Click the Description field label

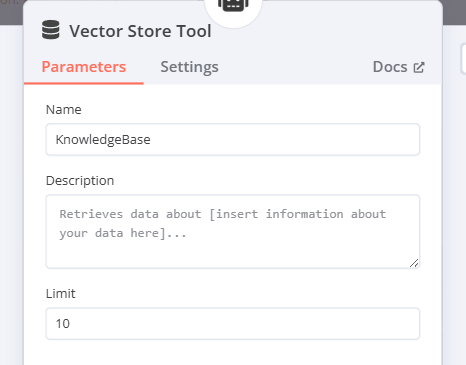pyautogui.click(x=80, y=181)
